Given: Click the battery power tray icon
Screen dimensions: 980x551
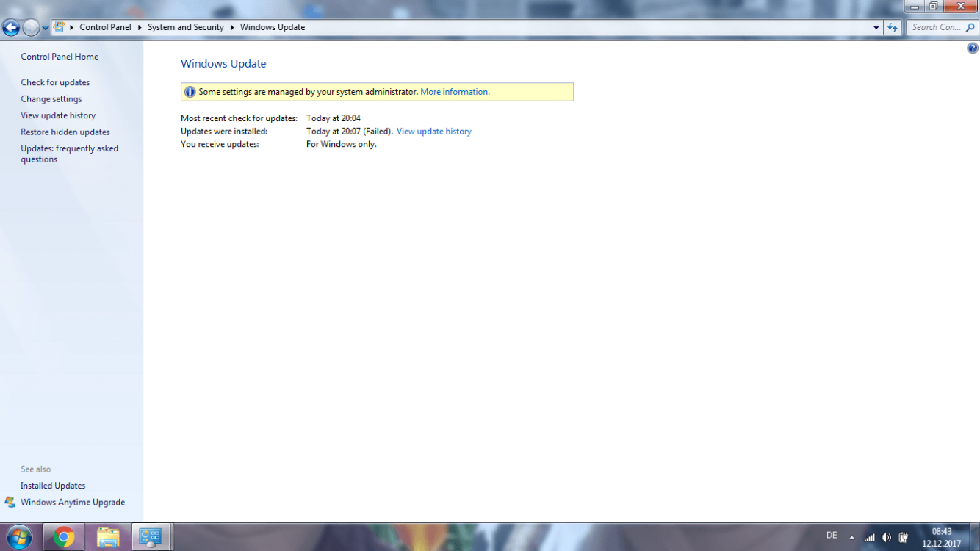Looking at the screenshot, I should point(904,537).
